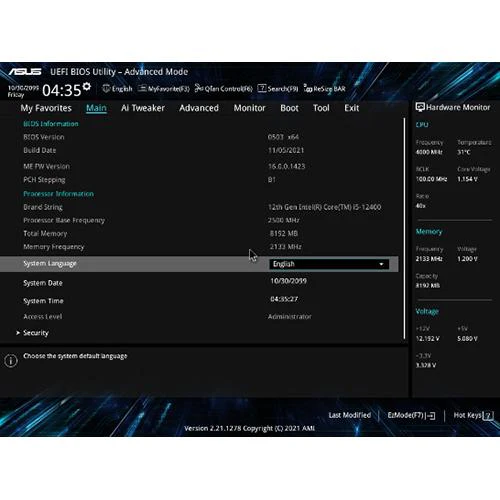Select the My Favorites tab
This screenshot has height=500, width=500.
pyautogui.click(x=46, y=108)
